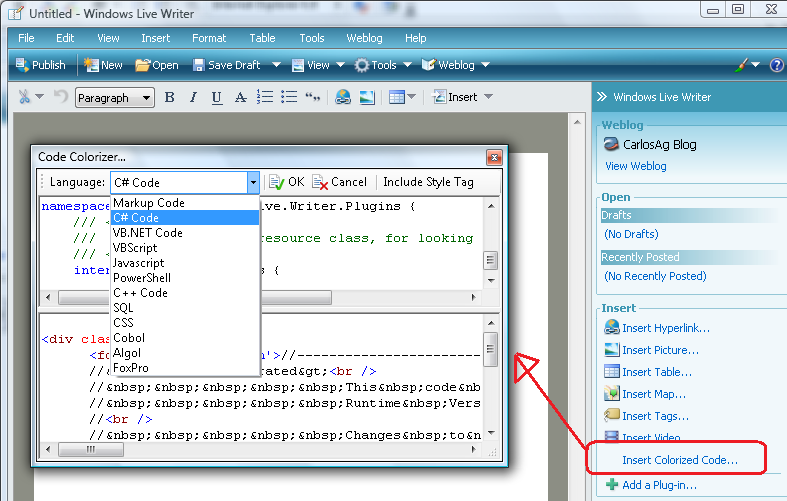787x501 pixels.
Task: Select PowerShell from language list
Action: [x=185, y=278]
